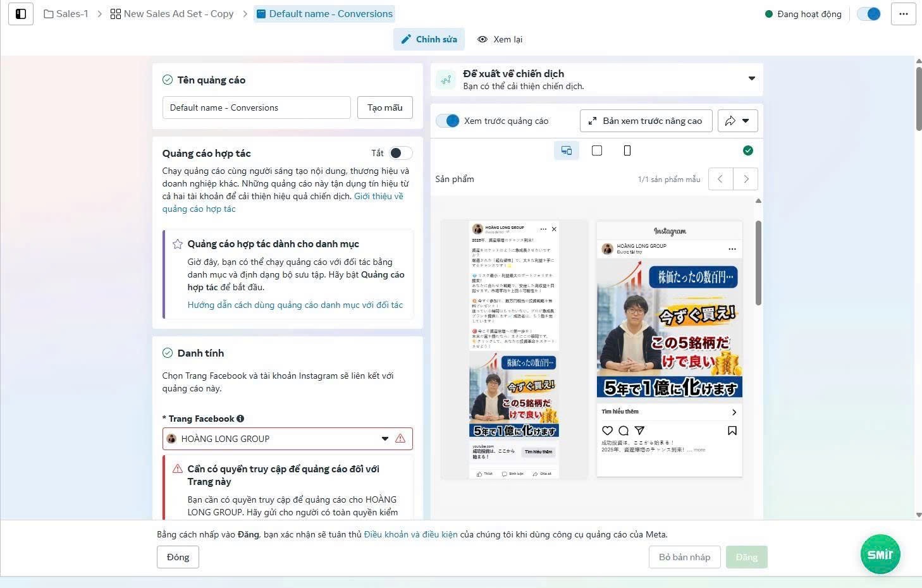Expand Đề xuất về chiến dịch panel
Viewport: 922px width, 588px height.
pos(752,78)
